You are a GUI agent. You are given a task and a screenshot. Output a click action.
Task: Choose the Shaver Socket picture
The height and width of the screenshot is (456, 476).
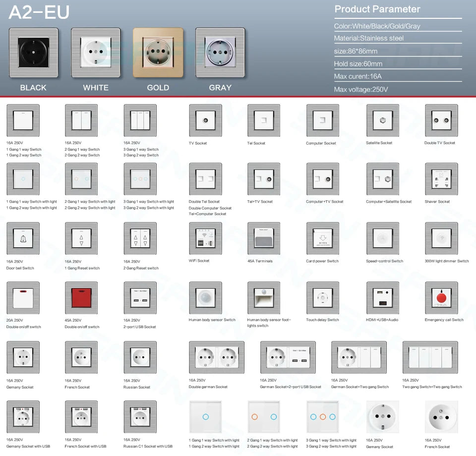441,179
